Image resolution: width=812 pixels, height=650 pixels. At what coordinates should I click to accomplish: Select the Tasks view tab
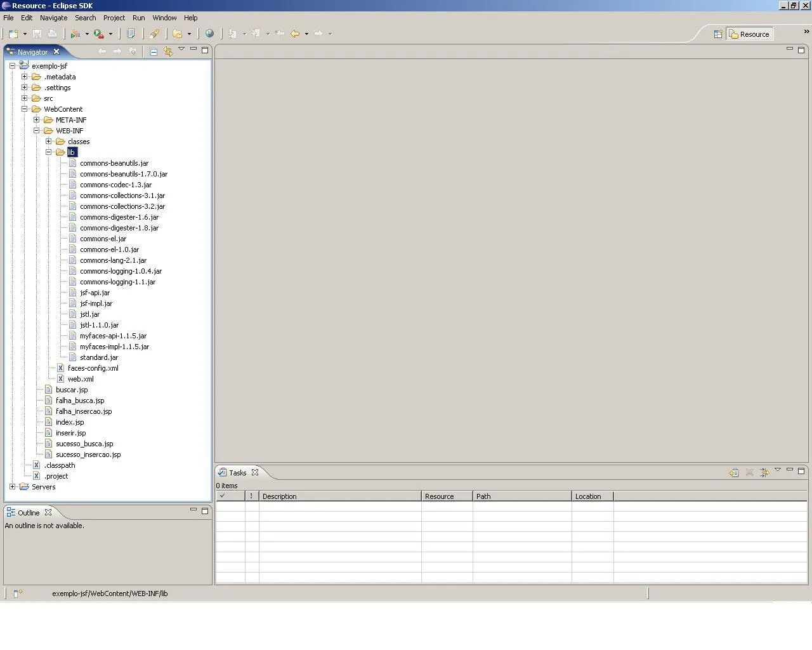pyautogui.click(x=237, y=473)
